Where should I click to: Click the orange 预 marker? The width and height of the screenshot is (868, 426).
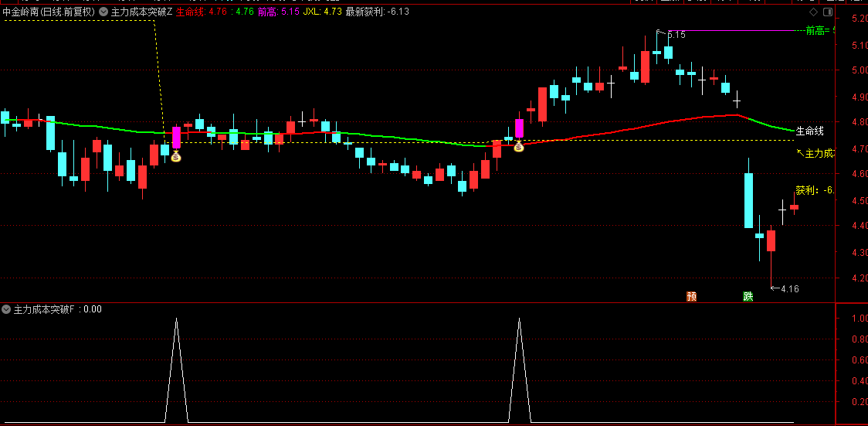(691, 296)
